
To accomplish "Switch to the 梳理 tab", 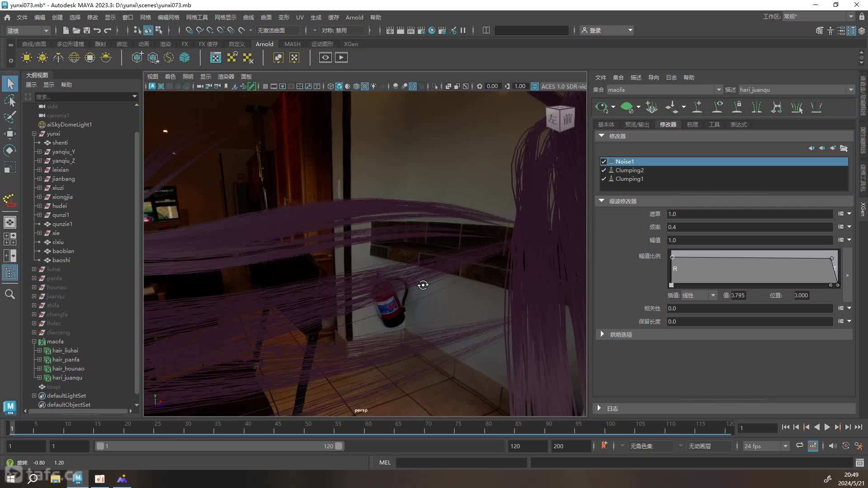I will coord(692,125).
